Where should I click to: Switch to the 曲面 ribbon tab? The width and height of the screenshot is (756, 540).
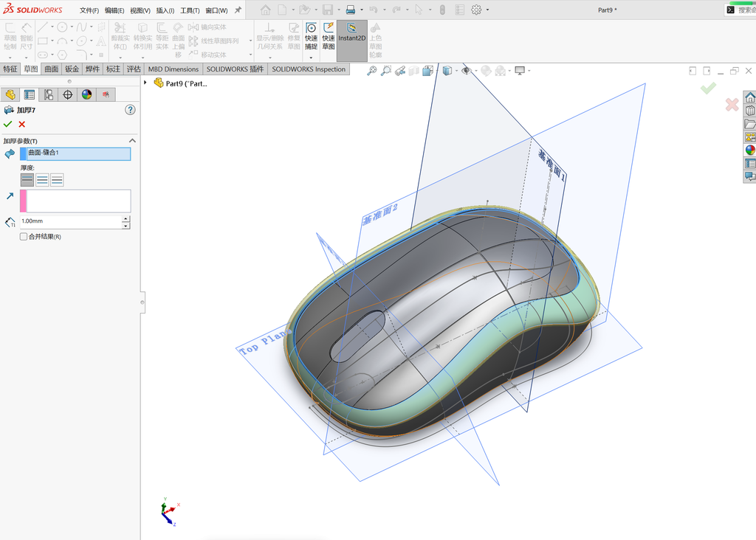pos(52,69)
